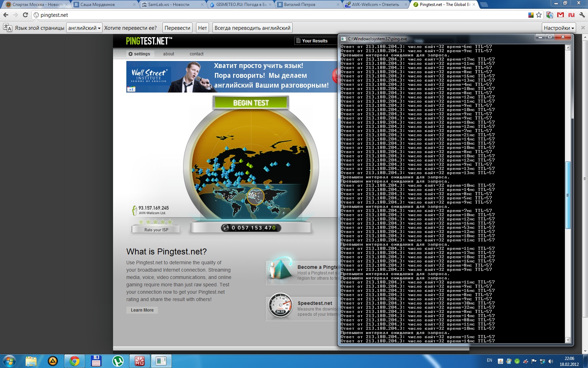588x368 pixels.
Task: Click the Java tray icon
Action: tap(500, 361)
